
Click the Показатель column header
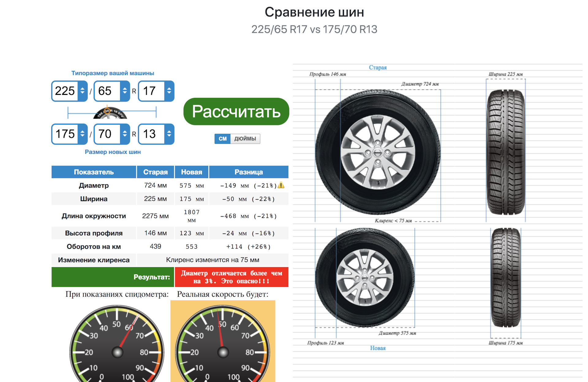94,172
